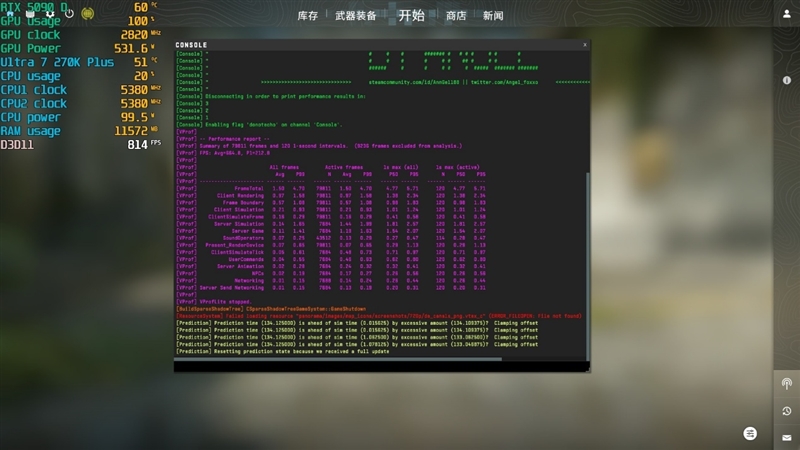
Task: Click the UserCommands row label
Action: pos(246,259)
